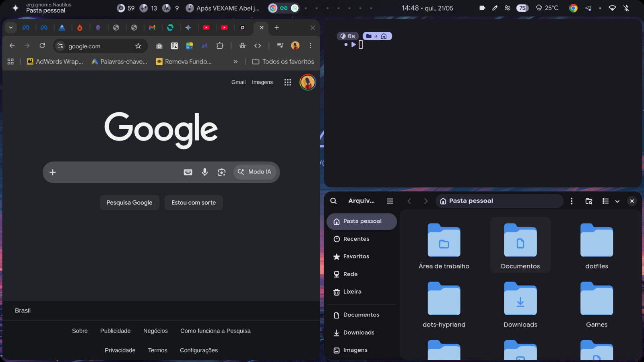The width and height of the screenshot is (644, 362).
Task: Open the Wi-Fi status icon in top bar
Action: (x=612, y=8)
